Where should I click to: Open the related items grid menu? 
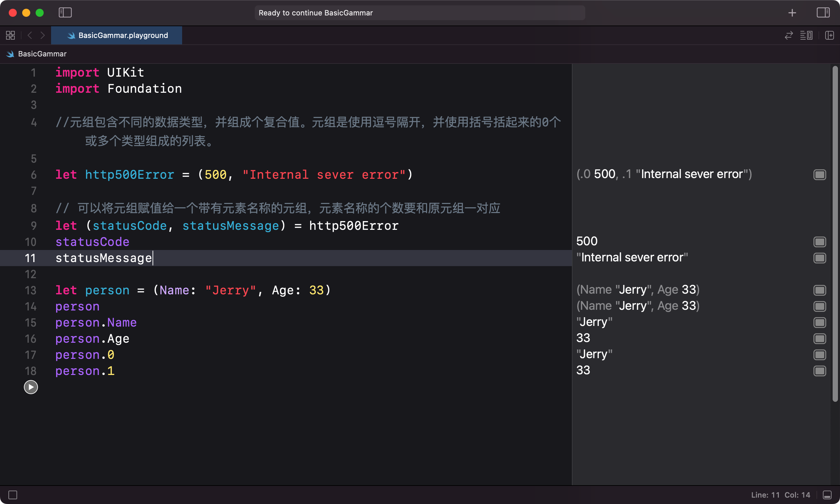pyautogui.click(x=10, y=35)
